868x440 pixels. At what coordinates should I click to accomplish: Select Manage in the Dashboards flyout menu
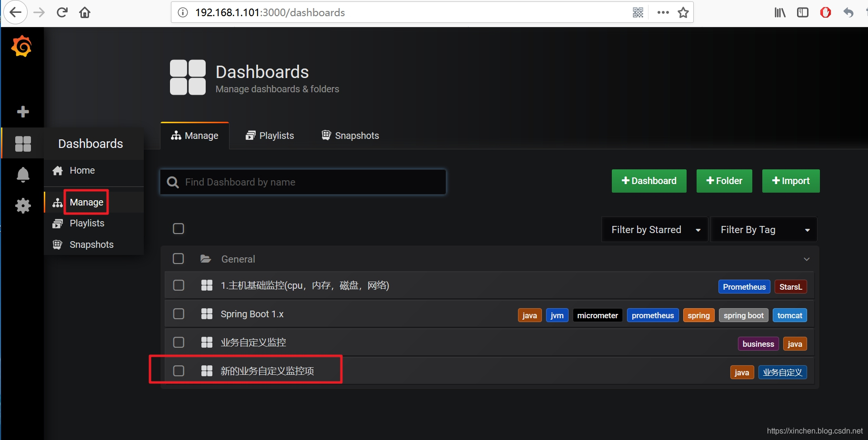pos(94,202)
